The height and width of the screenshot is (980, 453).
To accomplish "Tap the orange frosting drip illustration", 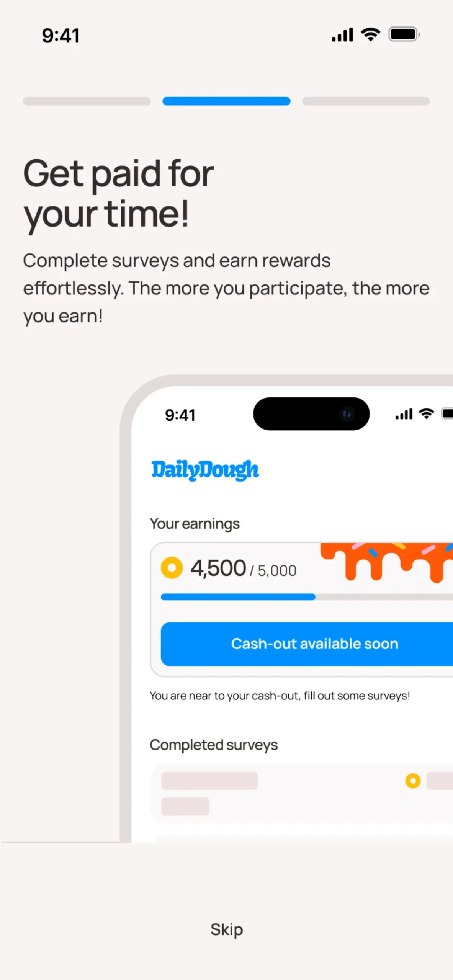I will (x=387, y=562).
